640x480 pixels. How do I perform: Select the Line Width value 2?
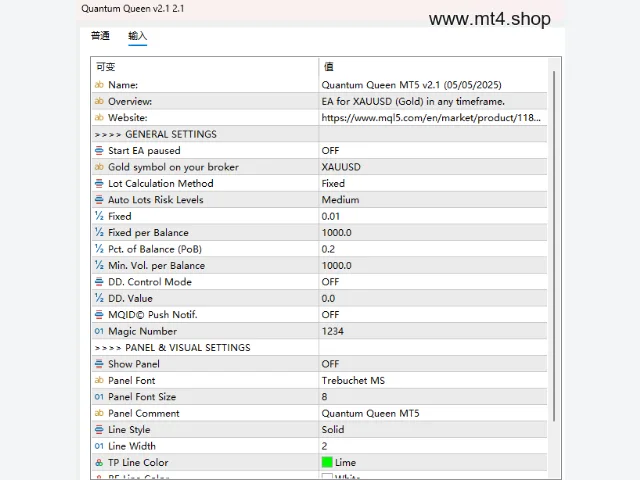(433, 446)
